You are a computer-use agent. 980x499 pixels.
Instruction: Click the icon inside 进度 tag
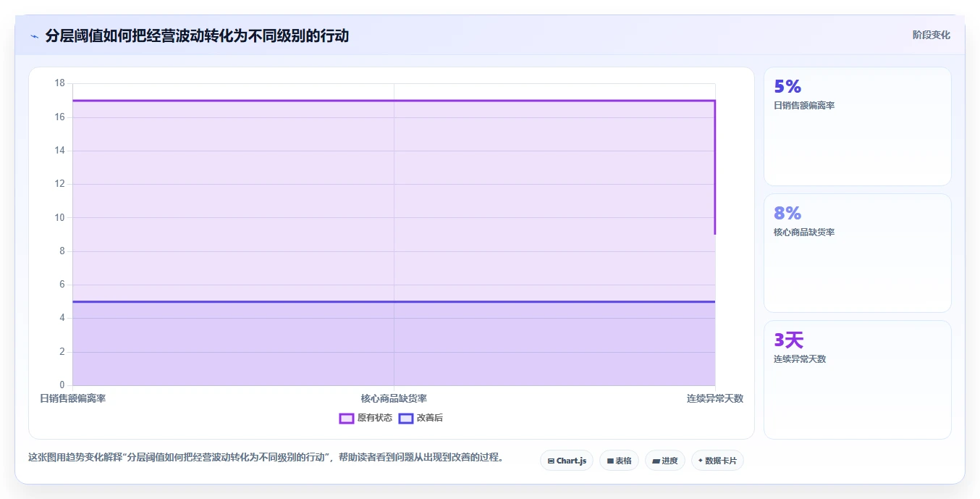point(656,461)
